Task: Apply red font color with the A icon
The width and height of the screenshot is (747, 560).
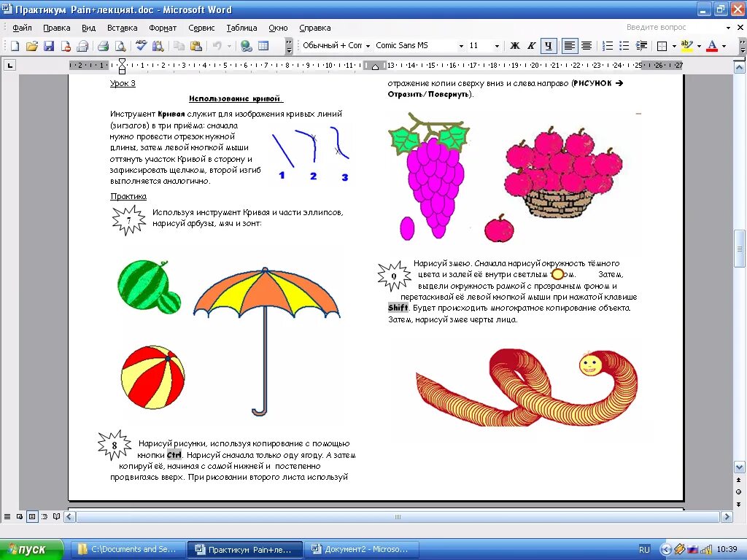Action: (712, 46)
